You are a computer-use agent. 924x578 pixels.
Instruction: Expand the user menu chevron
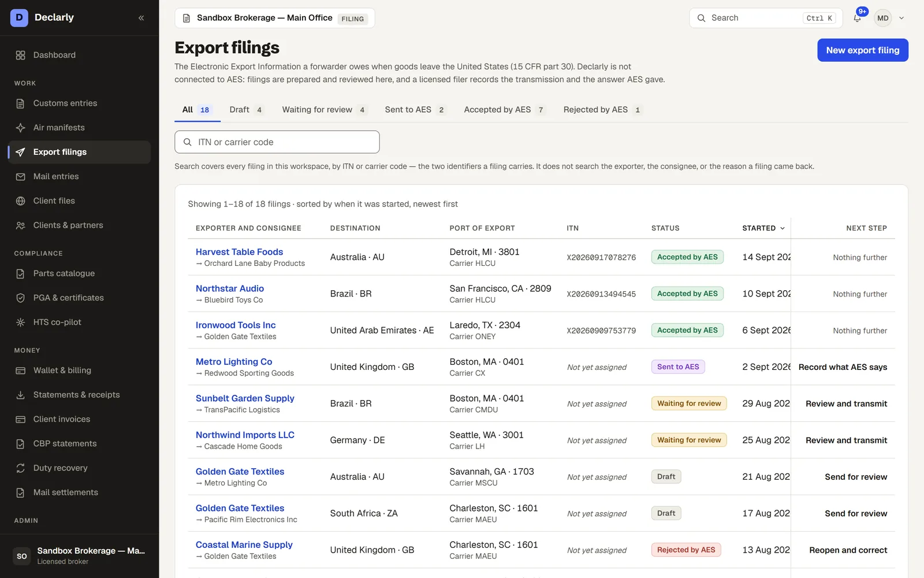(x=901, y=18)
